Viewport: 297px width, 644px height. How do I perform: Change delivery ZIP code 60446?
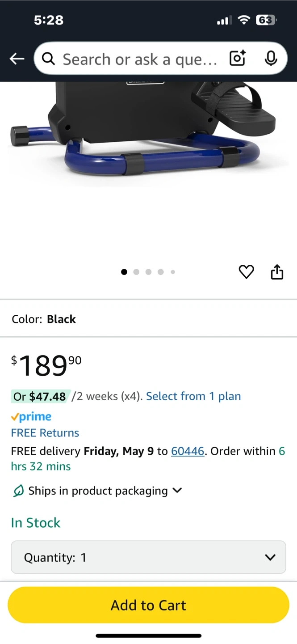pyautogui.click(x=188, y=451)
